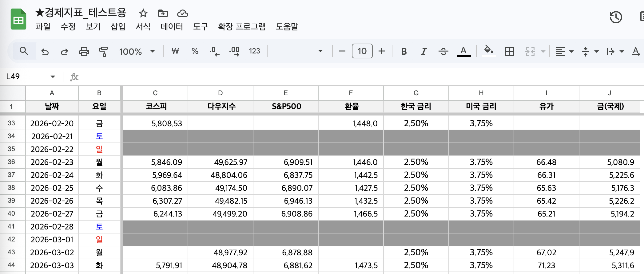The height and width of the screenshot is (274, 644).
Task: Expand the name box dropdown arrow
Action: [x=53, y=76]
